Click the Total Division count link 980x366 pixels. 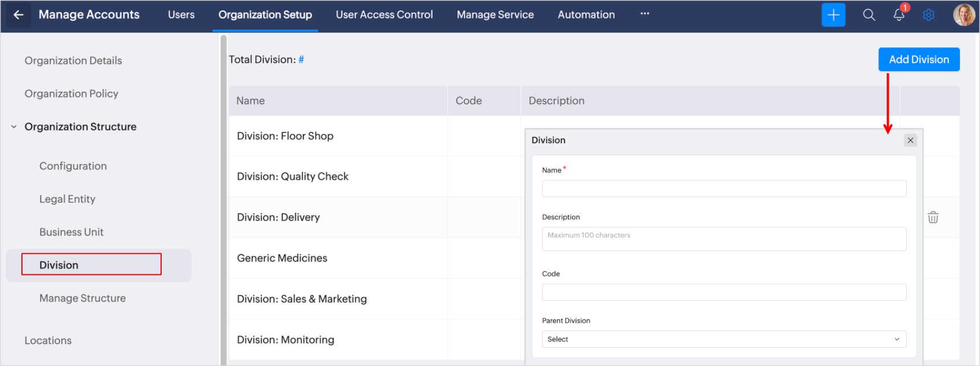[301, 59]
